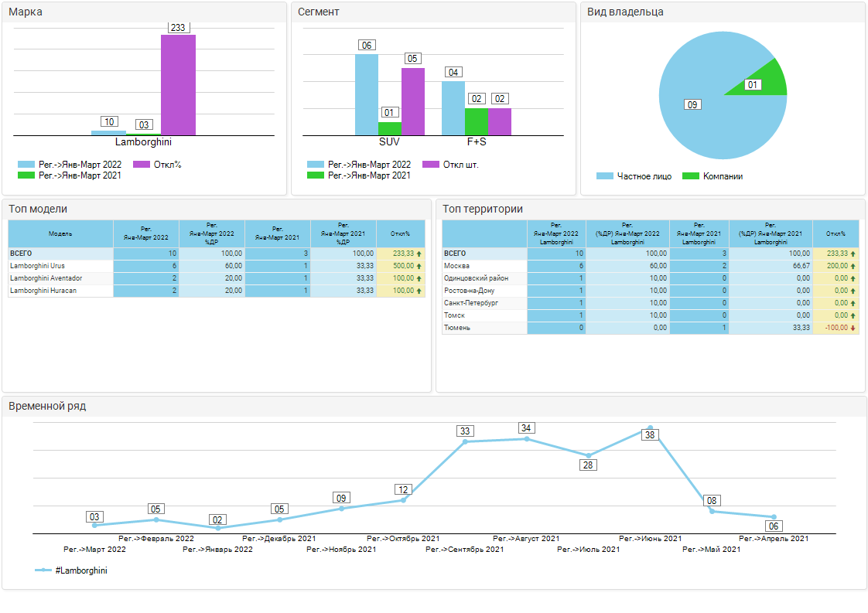Click green up arrow in the Москва row

click(x=853, y=266)
